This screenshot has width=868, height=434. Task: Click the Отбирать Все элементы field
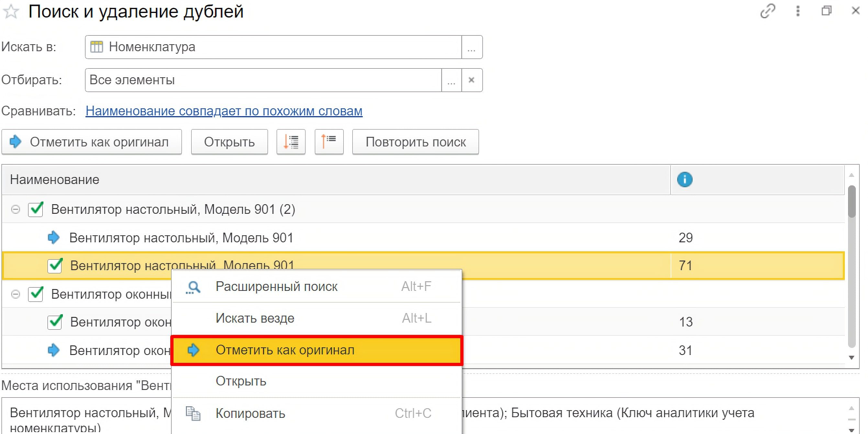click(263, 80)
